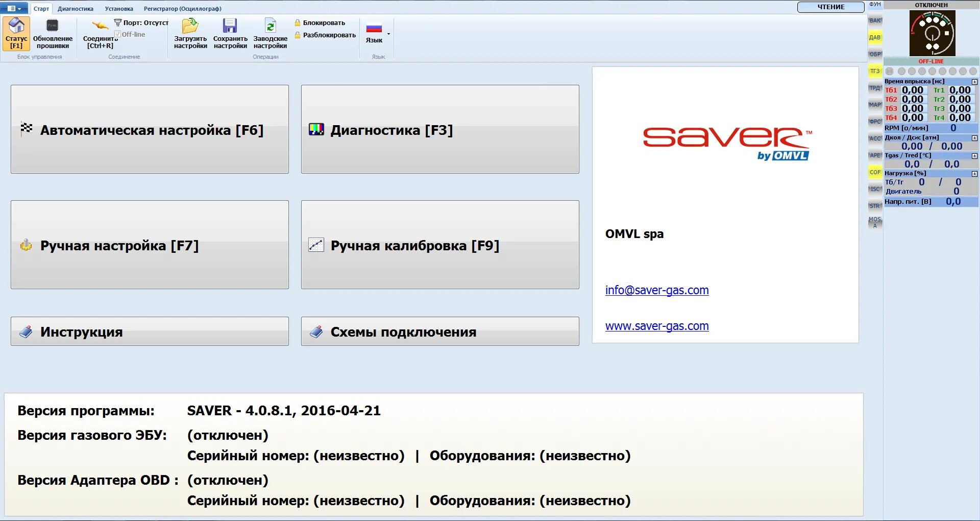This screenshot has width=980, height=521.
Task: Collapse the Дкол / Дсис [атм] section
Action: 974,138
